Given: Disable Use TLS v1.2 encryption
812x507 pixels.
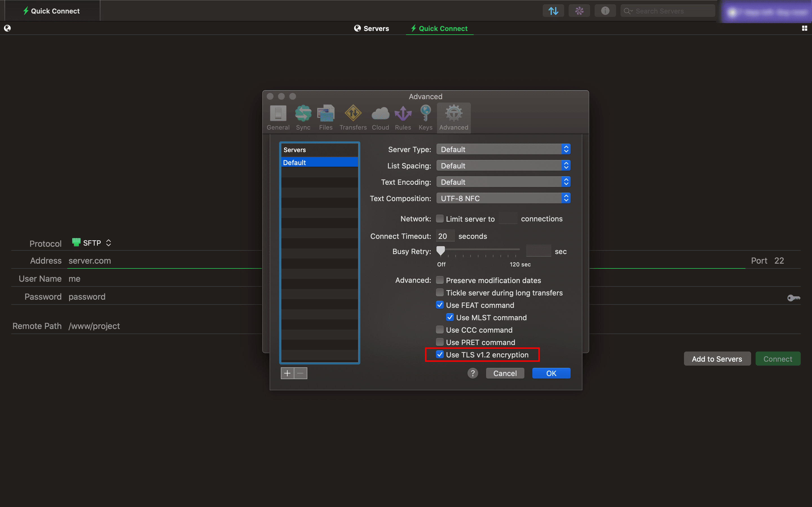Looking at the screenshot, I should point(440,354).
